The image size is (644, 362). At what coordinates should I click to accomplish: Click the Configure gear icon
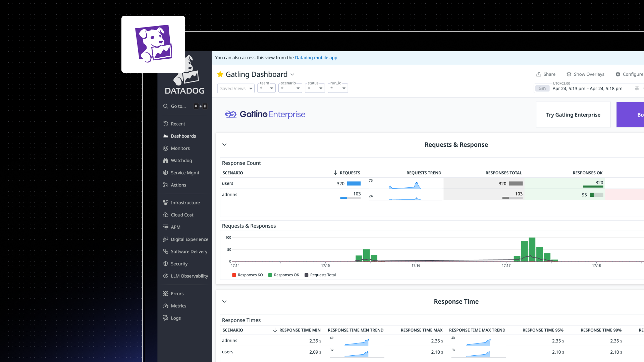[618, 74]
